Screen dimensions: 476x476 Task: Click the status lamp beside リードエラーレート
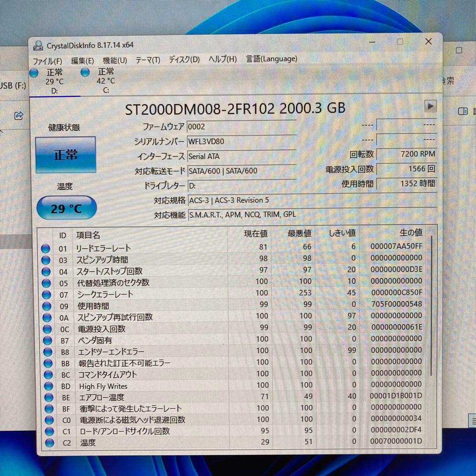[45, 249]
